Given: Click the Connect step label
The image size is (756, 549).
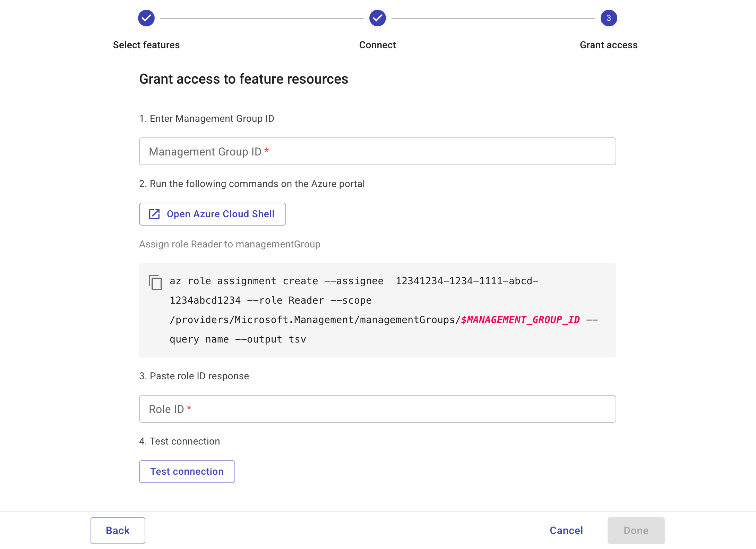Looking at the screenshot, I should tap(377, 45).
